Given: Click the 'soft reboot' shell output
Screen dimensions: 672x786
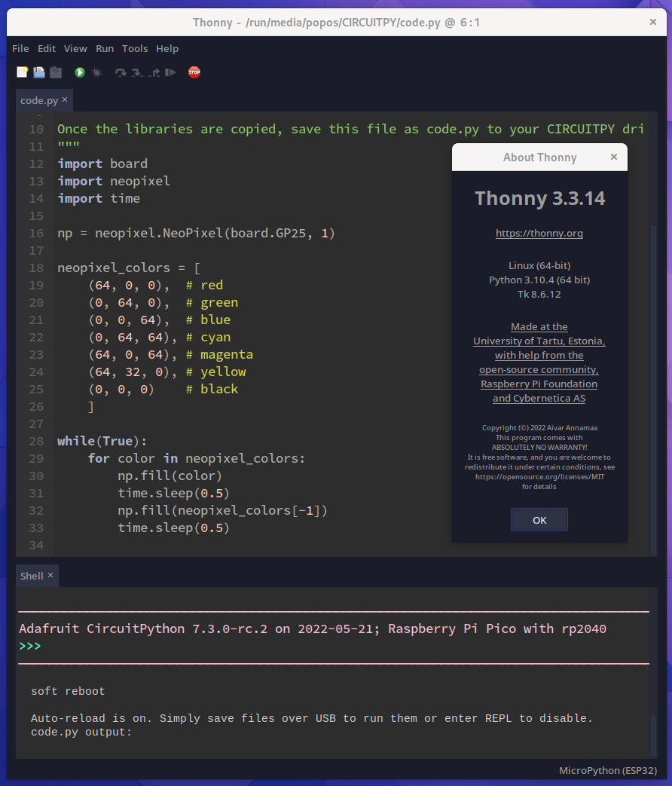Looking at the screenshot, I should coord(68,691).
